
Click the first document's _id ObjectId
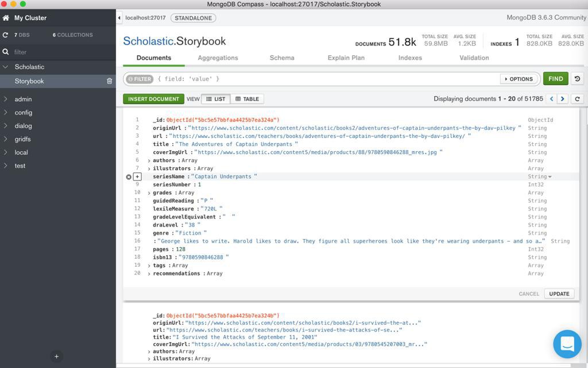click(223, 120)
